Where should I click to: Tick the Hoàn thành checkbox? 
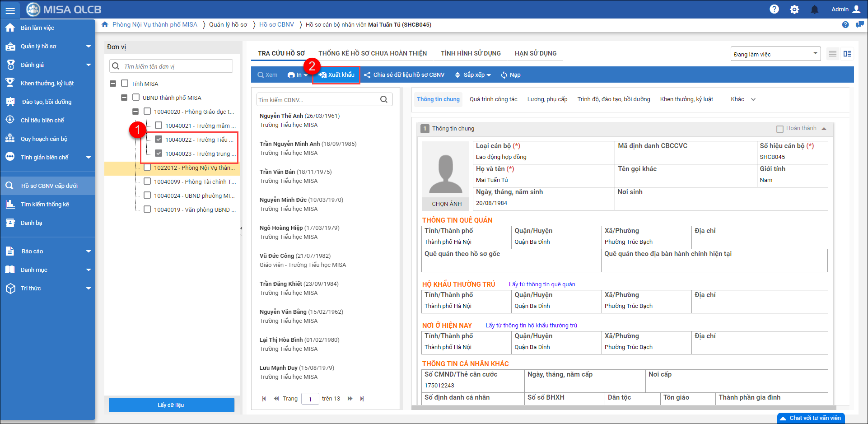[x=780, y=129]
